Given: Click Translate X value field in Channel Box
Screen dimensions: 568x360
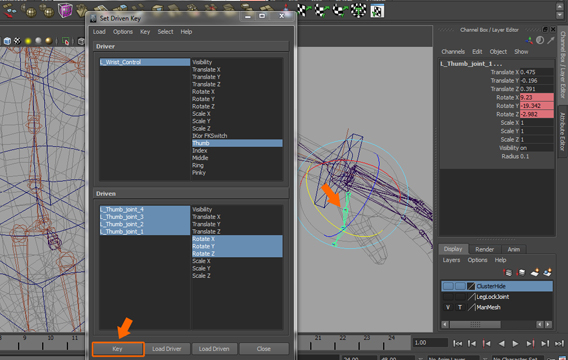Looking at the screenshot, I should tap(536, 72).
